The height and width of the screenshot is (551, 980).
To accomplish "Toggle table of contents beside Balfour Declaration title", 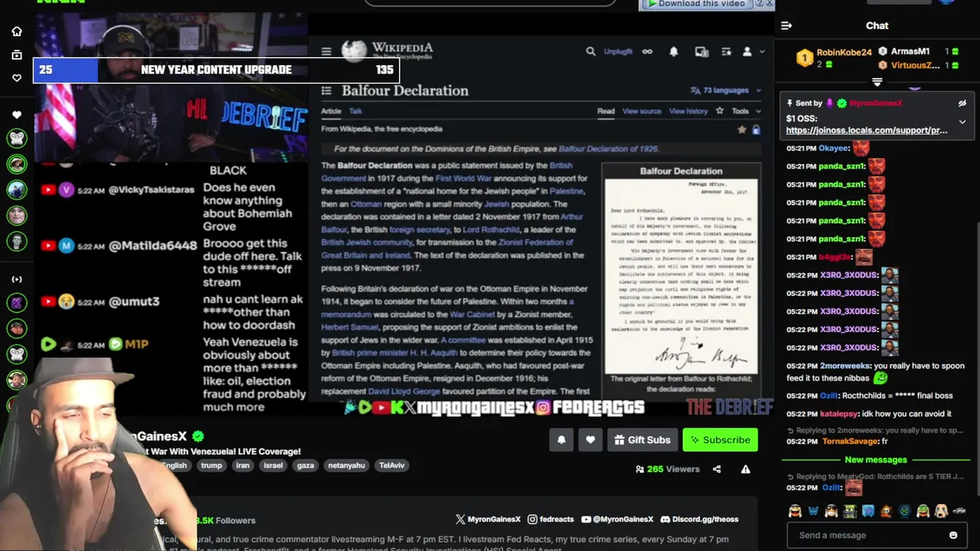I will tap(326, 90).
